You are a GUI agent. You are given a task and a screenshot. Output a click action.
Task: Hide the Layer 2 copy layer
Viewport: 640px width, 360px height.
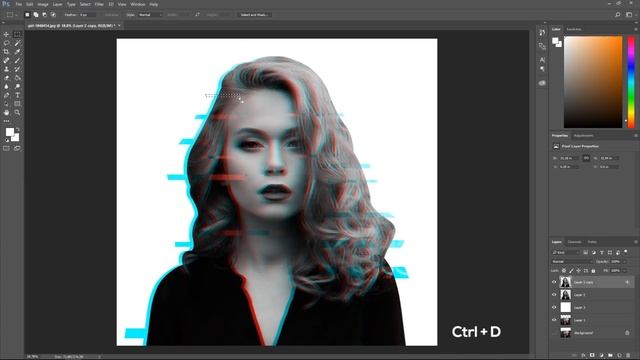point(554,282)
